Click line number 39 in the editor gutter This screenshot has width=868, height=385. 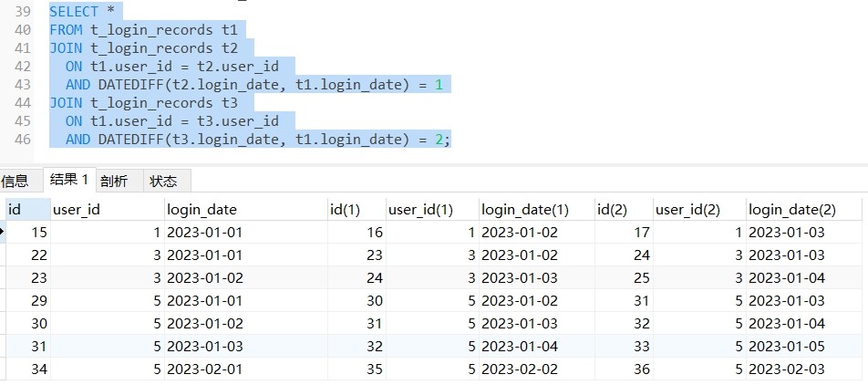point(23,12)
